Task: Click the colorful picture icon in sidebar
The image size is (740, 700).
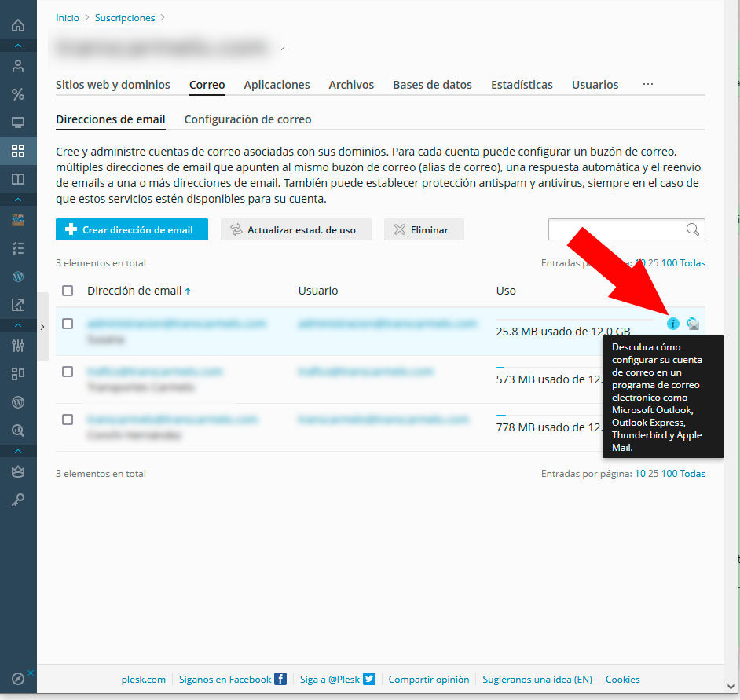Action: (x=18, y=220)
